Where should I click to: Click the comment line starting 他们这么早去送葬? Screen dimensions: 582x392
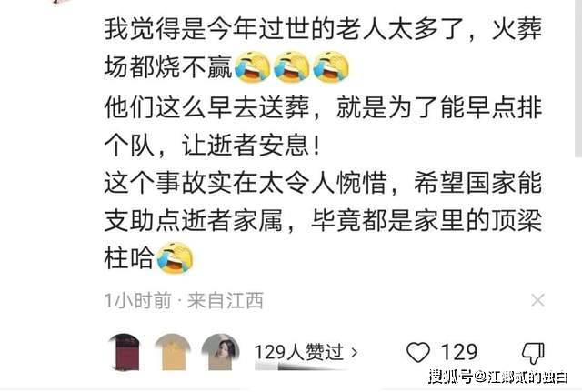tap(323, 107)
